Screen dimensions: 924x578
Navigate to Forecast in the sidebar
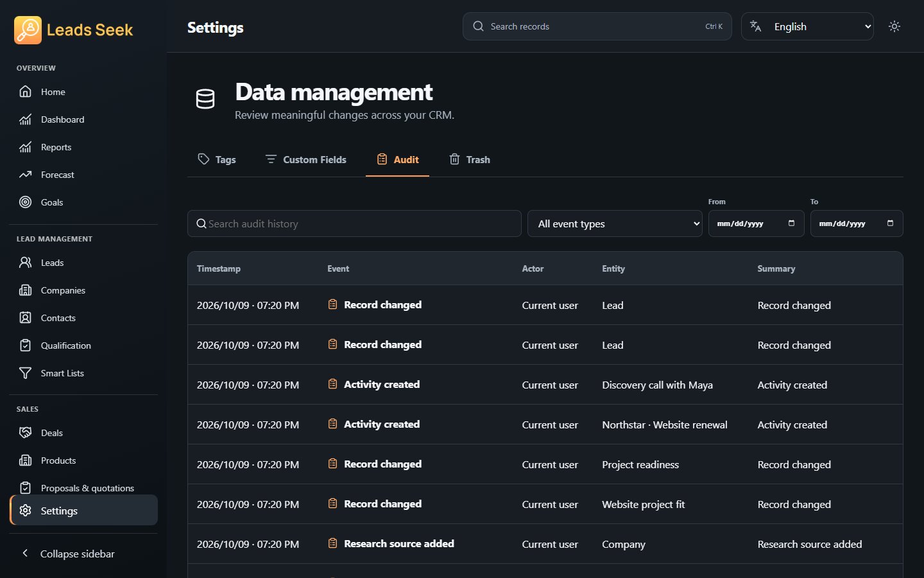[x=83, y=175]
